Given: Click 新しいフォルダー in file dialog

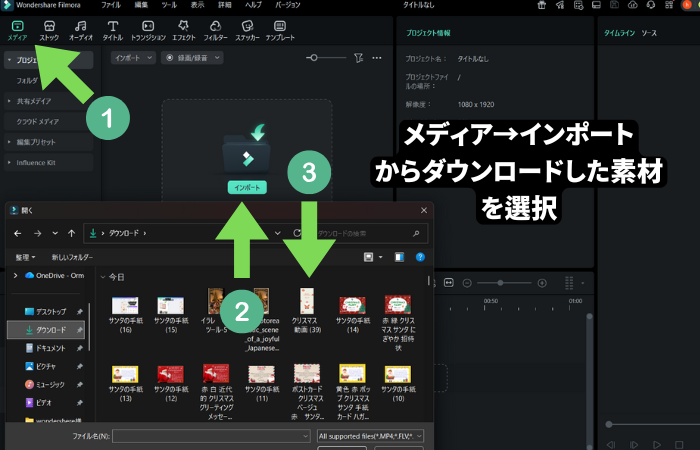Looking at the screenshot, I should [74, 257].
